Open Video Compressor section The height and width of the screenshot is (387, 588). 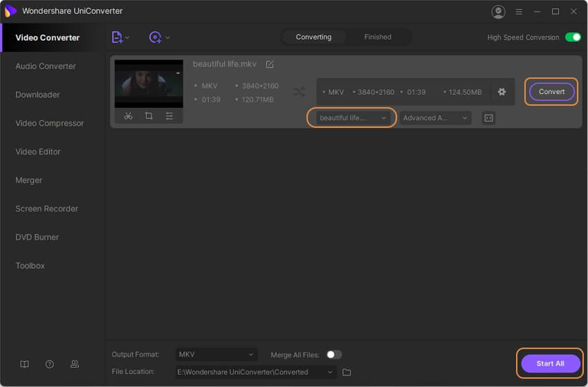[x=50, y=123]
